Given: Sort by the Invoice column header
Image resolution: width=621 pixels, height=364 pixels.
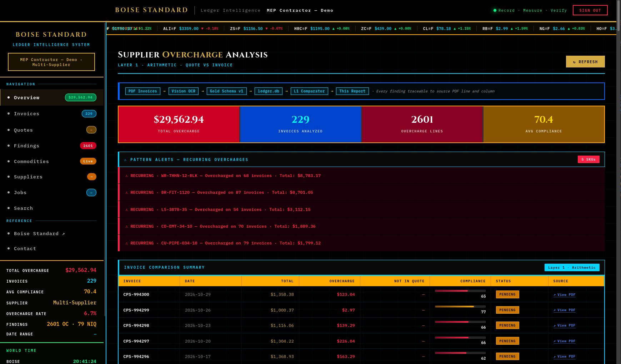Looking at the screenshot, I should tap(149, 281).
